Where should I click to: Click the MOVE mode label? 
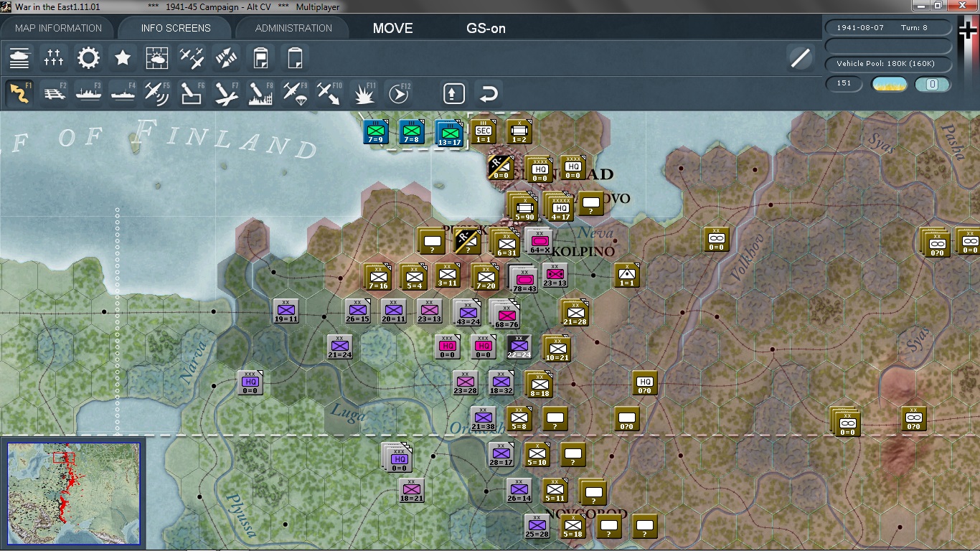(392, 29)
